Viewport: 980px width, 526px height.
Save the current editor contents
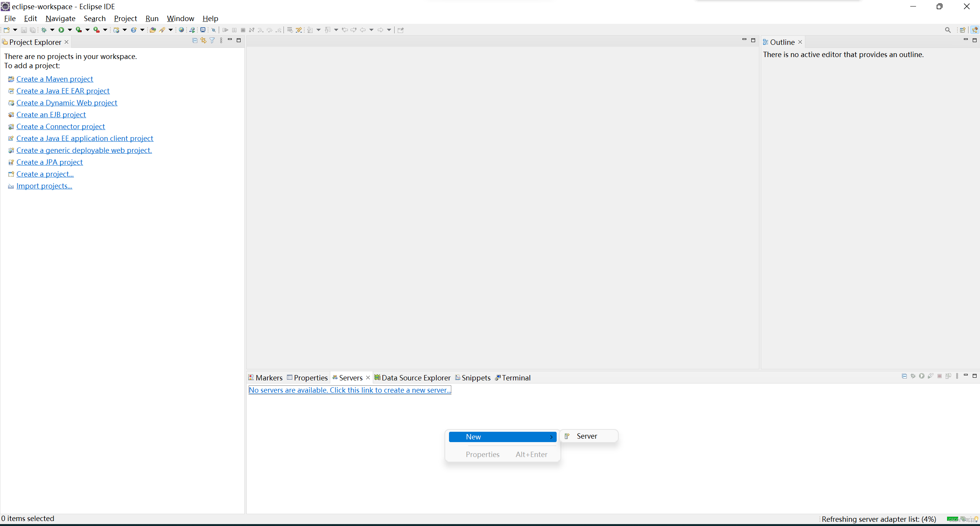24,30
